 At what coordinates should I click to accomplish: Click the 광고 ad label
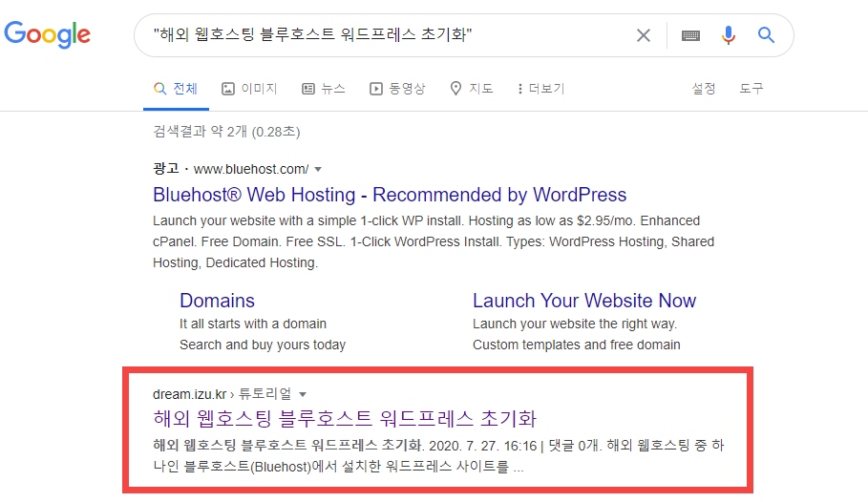(x=165, y=168)
